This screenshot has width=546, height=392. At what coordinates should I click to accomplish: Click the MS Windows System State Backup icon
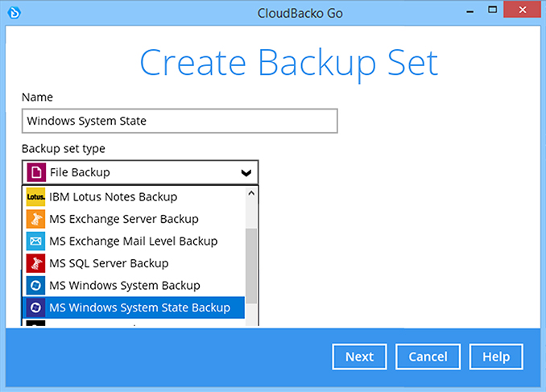(x=35, y=307)
